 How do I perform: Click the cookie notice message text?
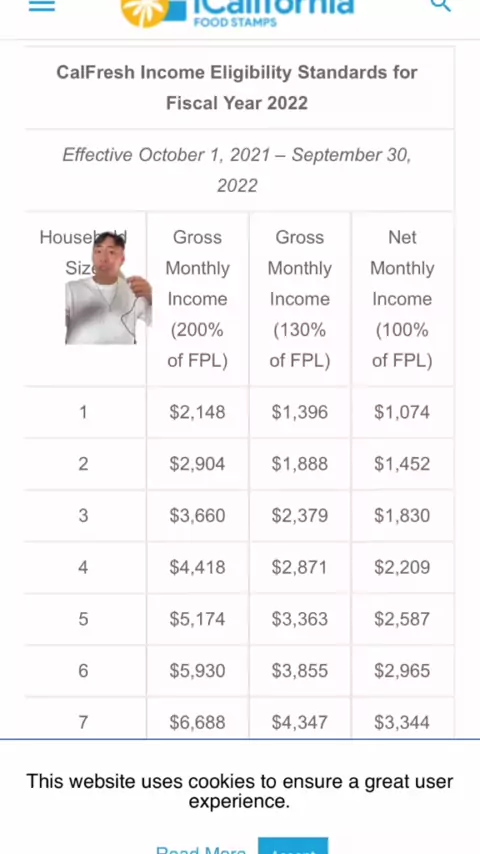[240, 791]
